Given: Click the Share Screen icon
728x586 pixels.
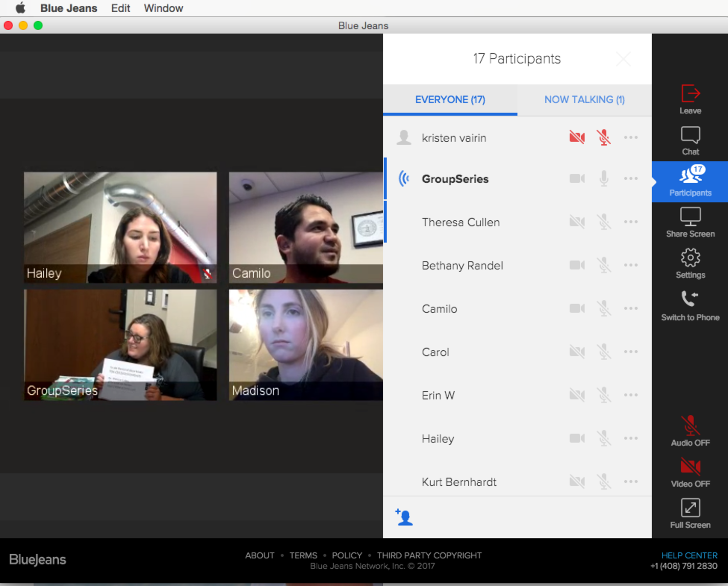Looking at the screenshot, I should [690, 217].
